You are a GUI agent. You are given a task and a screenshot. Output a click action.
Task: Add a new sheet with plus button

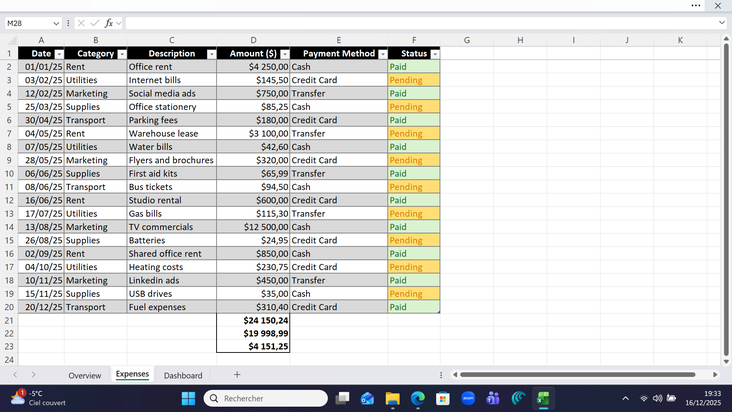pyautogui.click(x=237, y=374)
